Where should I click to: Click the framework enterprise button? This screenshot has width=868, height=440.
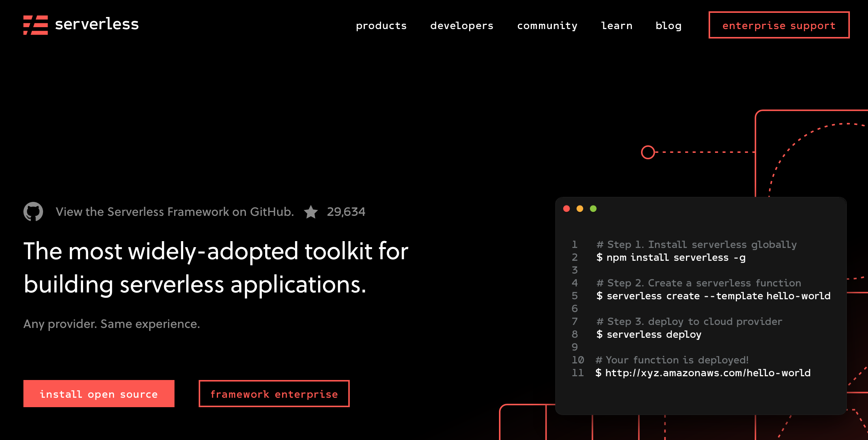click(x=274, y=394)
